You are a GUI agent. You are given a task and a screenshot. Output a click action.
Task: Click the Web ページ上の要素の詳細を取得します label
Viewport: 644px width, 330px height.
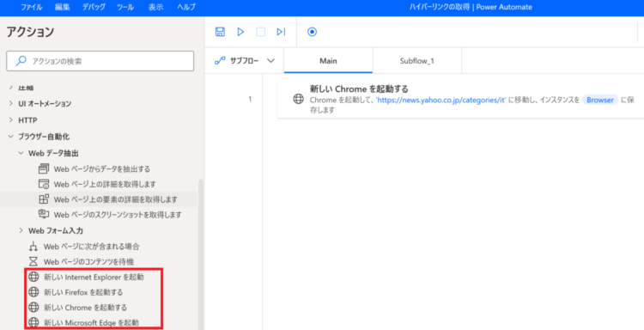click(115, 199)
